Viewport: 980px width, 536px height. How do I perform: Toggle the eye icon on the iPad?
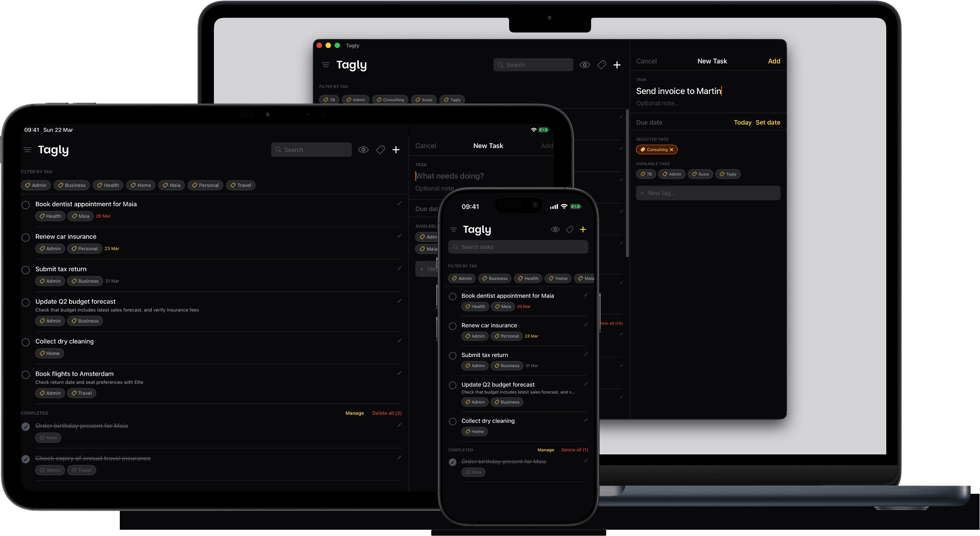pyautogui.click(x=363, y=150)
